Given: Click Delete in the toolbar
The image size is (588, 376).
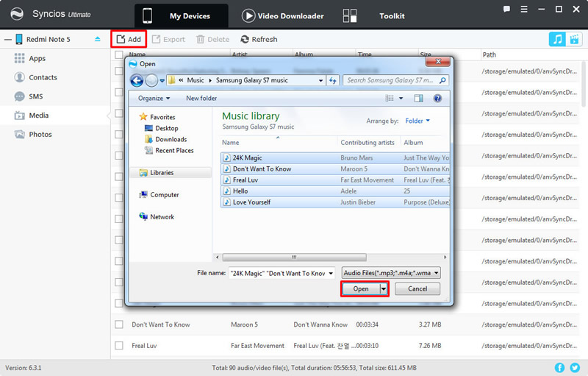Looking at the screenshot, I should (212, 39).
